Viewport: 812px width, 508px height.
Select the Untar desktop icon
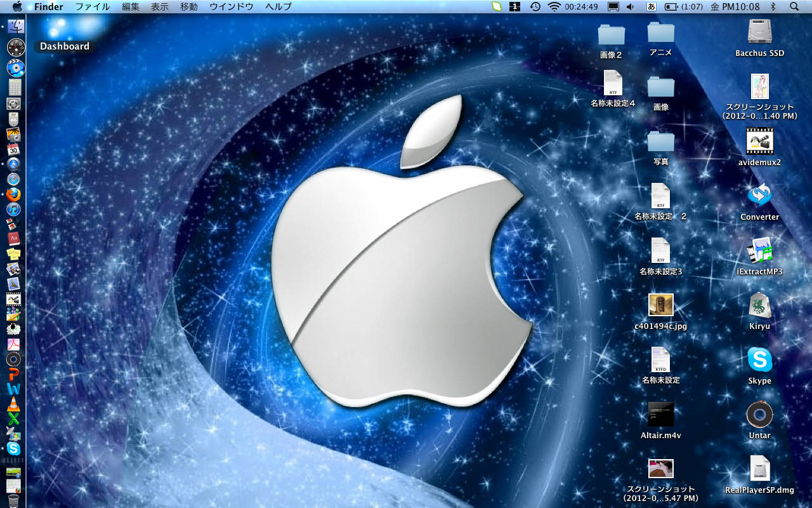pos(759,414)
